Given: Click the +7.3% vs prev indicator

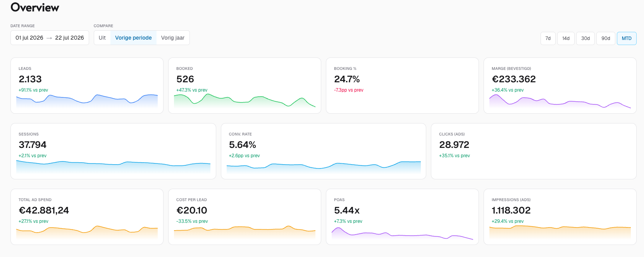Looking at the screenshot, I should [348, 221].
